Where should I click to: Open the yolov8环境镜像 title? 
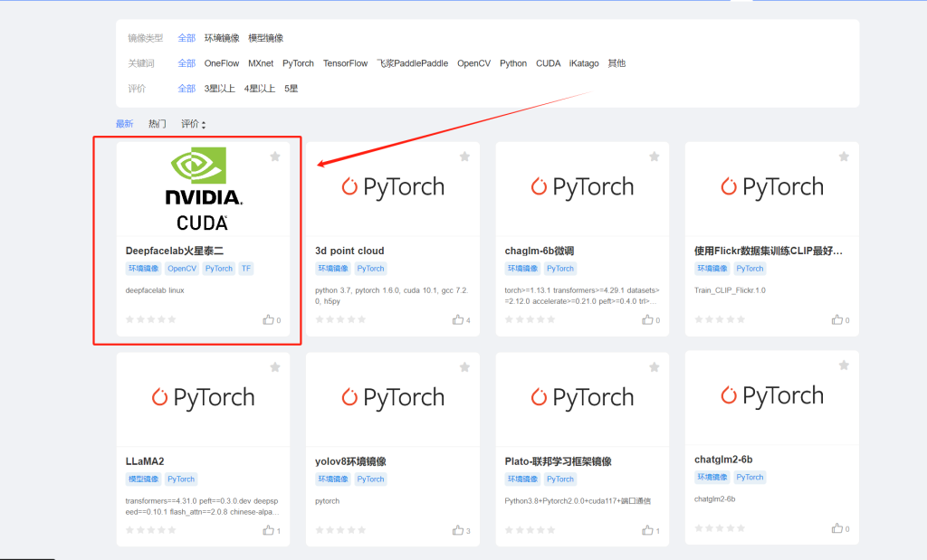point(350,461)
